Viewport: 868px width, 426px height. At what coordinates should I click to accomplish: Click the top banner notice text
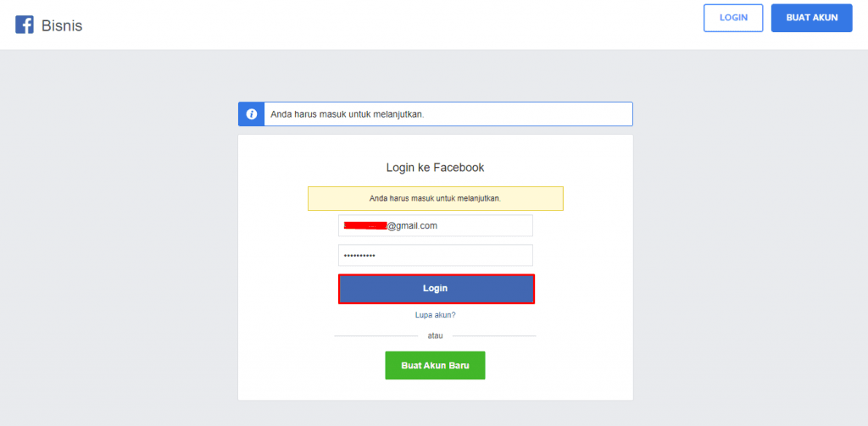[346, 114]
